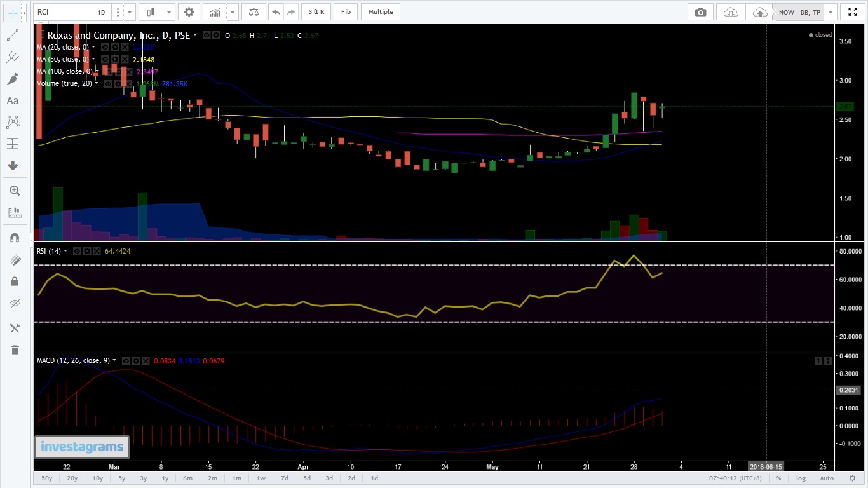Toggle log scale on price axis

tap(801, 478)
